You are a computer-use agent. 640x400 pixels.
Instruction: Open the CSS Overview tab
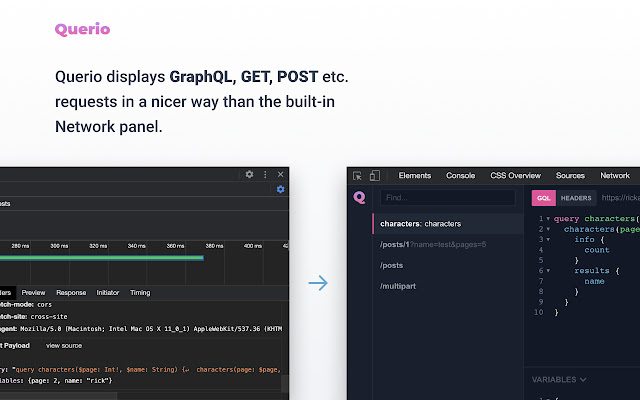[516, 176]
